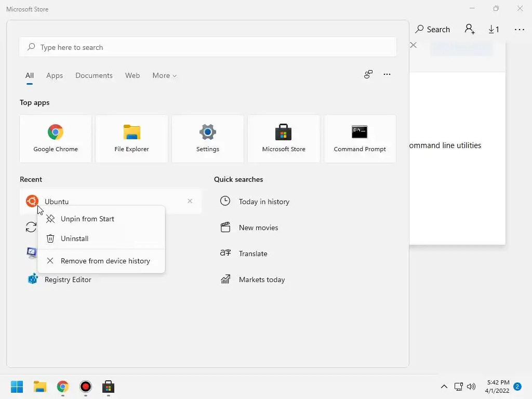532x399 pixels.
Task: Click the translate icon in Quick searches
Action: [x=225, y=253]
